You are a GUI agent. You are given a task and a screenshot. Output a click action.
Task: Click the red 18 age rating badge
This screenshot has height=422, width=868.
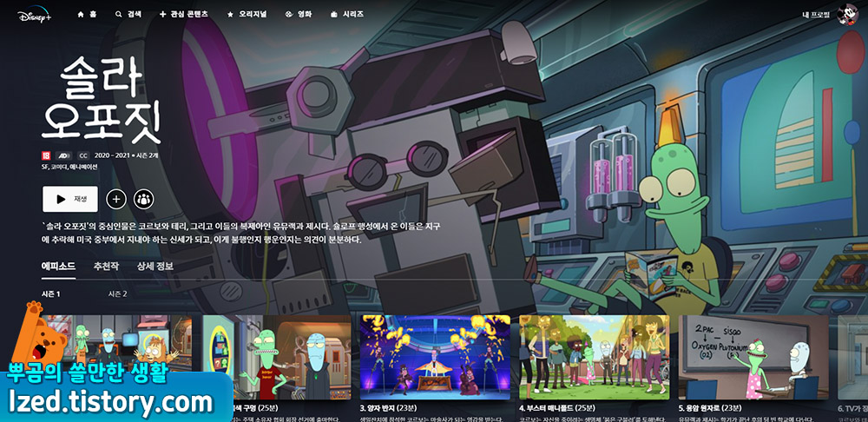point(46,155)
